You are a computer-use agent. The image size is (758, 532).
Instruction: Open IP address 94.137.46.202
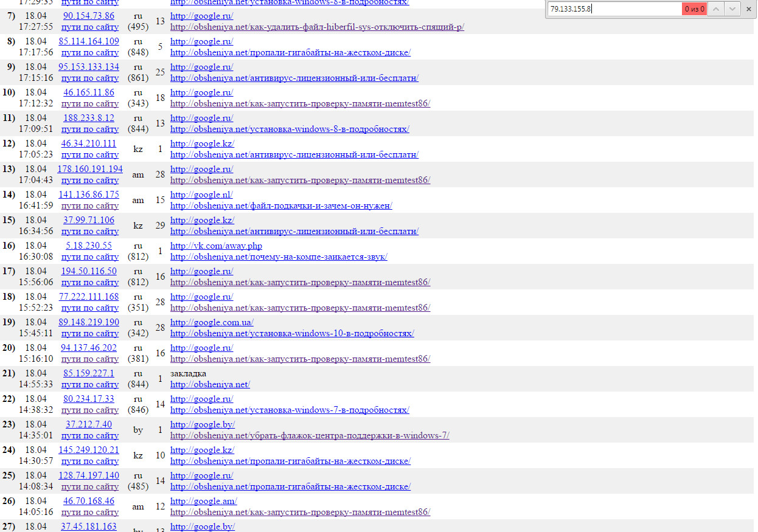point(89,348)
